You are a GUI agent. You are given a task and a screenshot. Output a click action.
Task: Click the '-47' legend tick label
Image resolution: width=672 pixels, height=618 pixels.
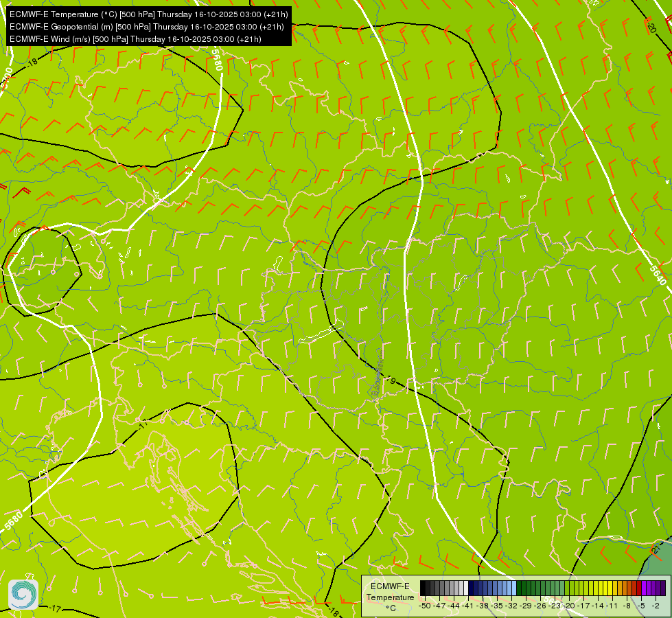(439, 606)
